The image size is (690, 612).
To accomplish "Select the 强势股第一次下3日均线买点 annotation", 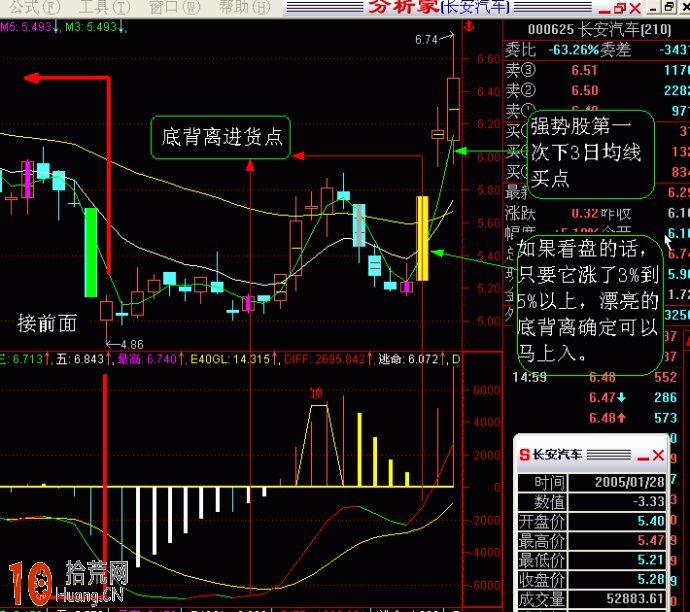I will pos(588,153).
